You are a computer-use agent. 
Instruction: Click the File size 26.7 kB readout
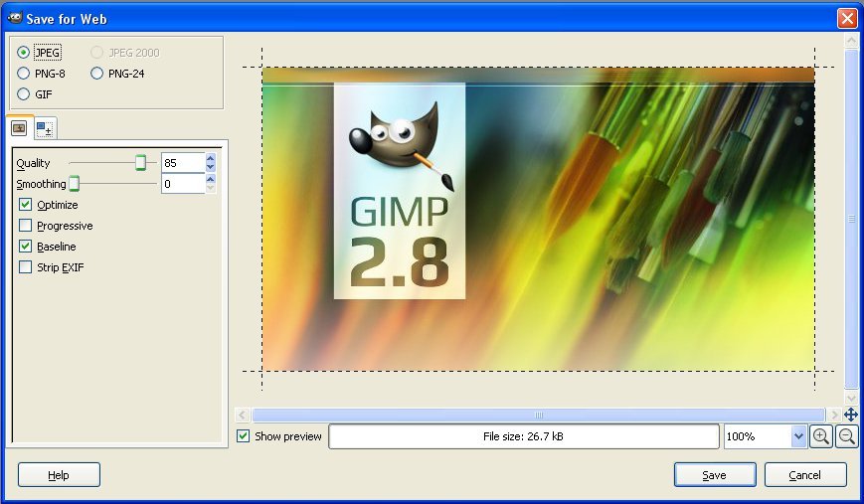[523, 436]
